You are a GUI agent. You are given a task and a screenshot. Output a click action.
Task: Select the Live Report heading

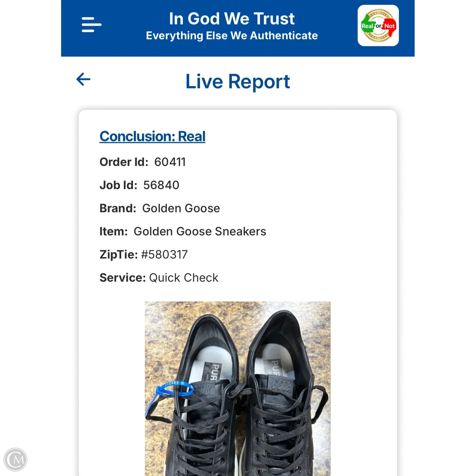(238, 81)
